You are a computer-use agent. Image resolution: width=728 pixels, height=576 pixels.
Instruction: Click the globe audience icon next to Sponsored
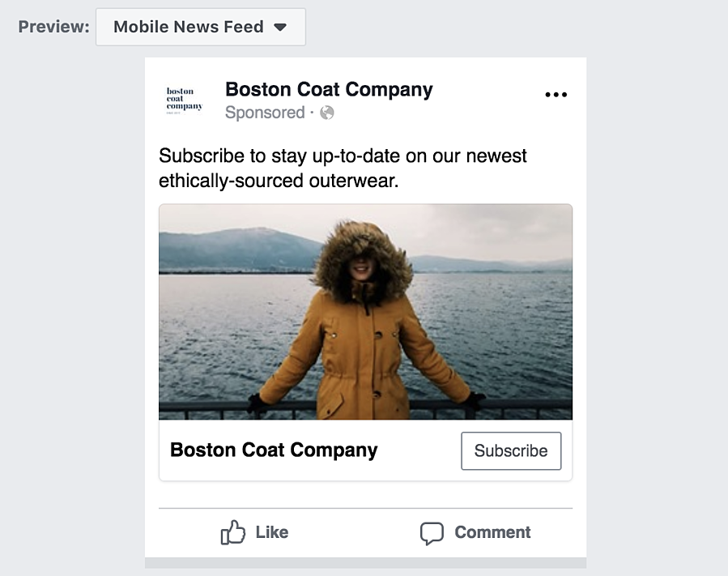tap(327, 113)
